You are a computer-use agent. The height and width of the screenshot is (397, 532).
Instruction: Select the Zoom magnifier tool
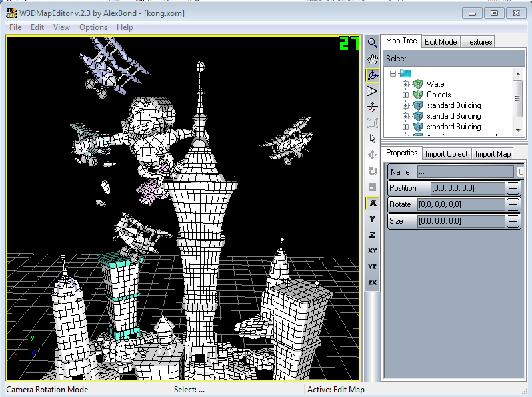(373, 43)
